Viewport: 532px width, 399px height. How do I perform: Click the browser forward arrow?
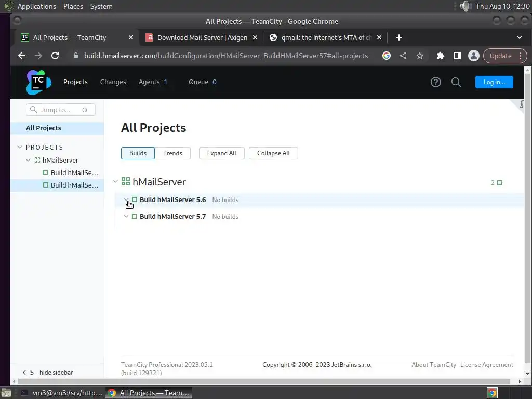(38, 56)
